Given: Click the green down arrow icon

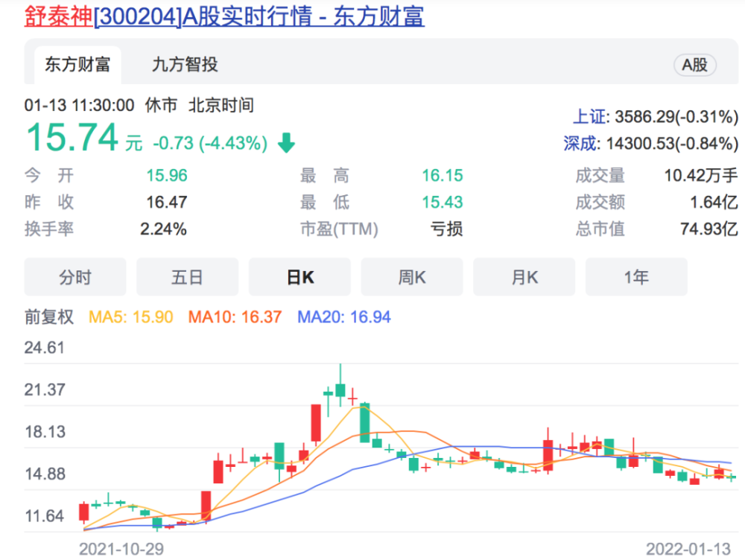Looking at the screenshot, I should coord(287,142).
